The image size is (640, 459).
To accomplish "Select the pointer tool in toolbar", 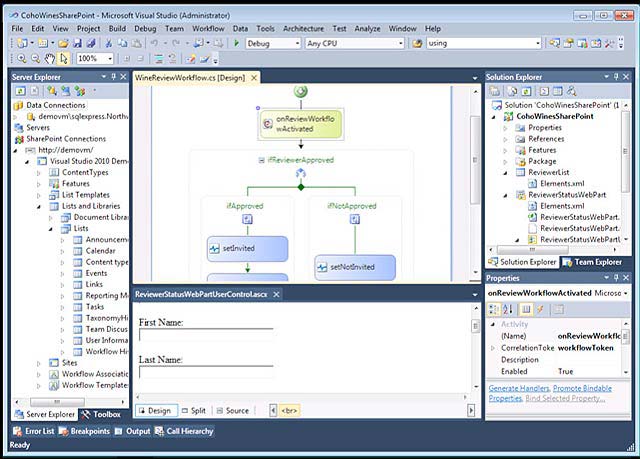I will (x=64, y=59).
